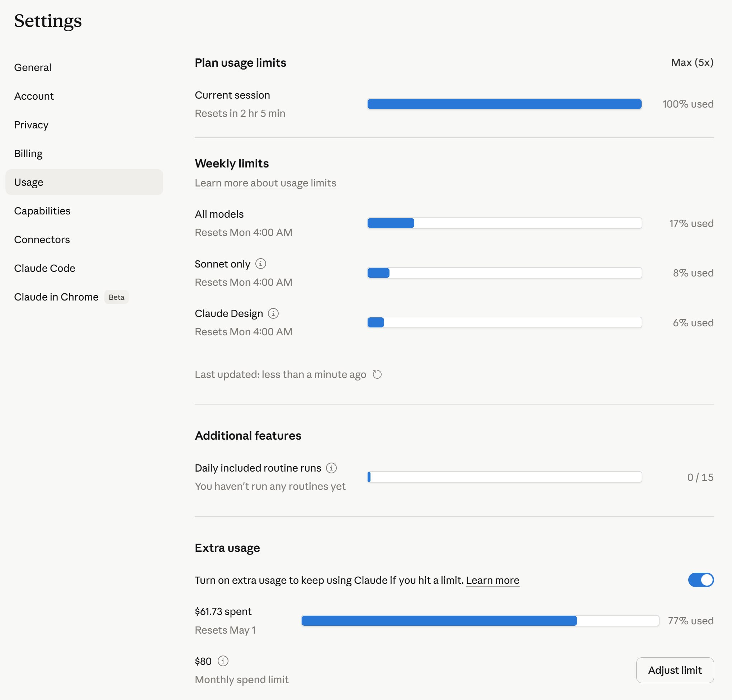Viewport: 732px width, 700px height.
Task: Click the Current session usage bar
Action: pos(504,104)
